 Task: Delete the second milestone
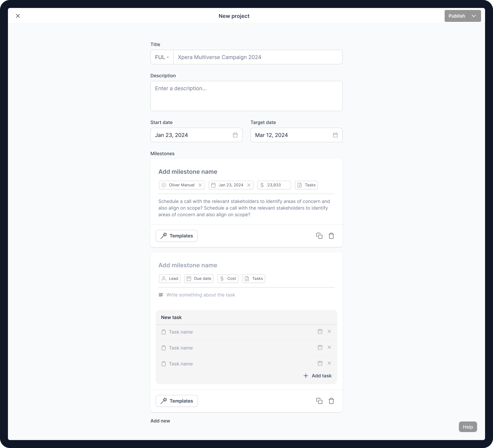pyautogui.click(x=331, y=401)
